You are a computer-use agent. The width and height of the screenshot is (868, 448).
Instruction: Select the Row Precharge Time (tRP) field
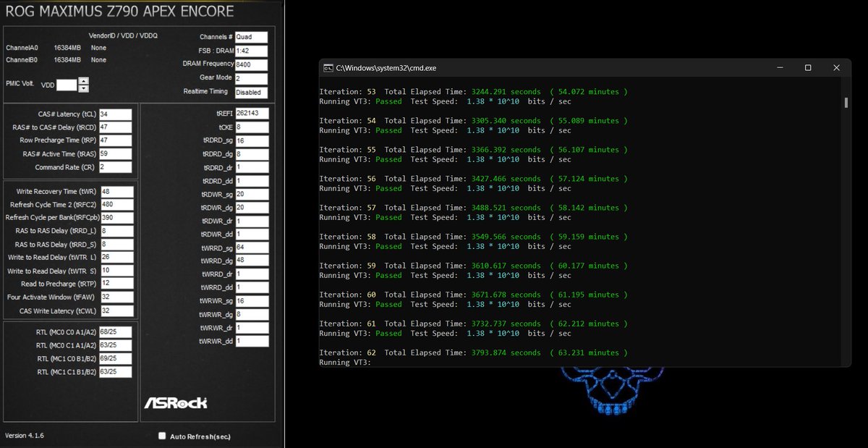115,140
